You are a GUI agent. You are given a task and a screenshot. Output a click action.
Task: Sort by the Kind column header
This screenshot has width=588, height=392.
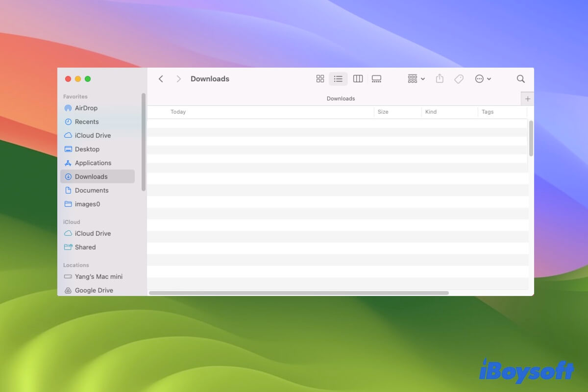[x=431, y=112]
